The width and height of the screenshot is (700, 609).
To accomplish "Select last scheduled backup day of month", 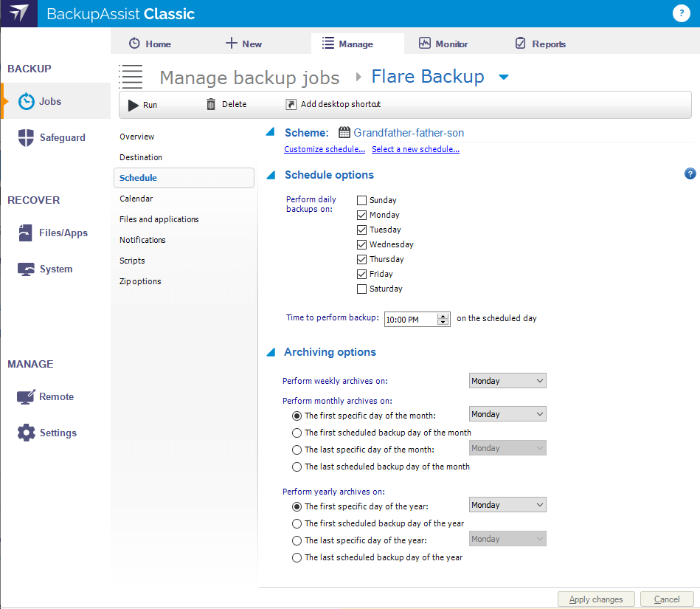I will pos(297,467).
